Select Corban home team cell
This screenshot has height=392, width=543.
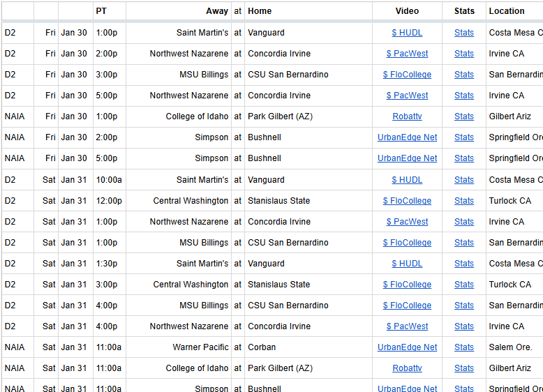(x=308, y=347)
